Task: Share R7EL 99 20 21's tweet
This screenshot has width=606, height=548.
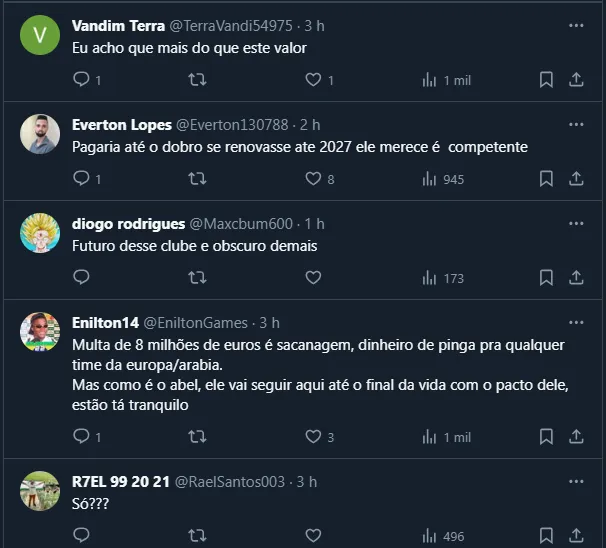Action: click(576, 534)
